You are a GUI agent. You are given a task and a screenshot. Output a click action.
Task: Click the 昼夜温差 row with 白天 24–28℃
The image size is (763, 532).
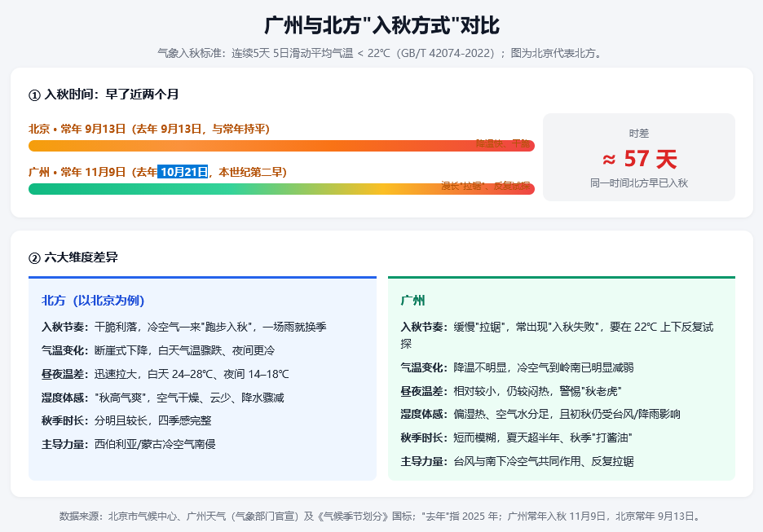tap(165, 374)
